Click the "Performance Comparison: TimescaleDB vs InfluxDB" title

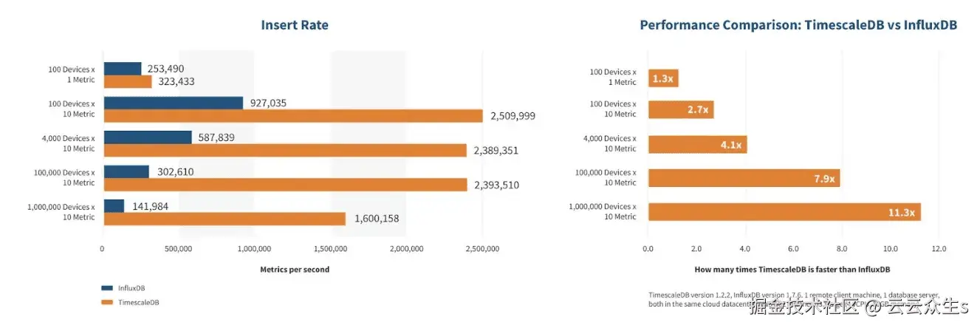(798, 25)
